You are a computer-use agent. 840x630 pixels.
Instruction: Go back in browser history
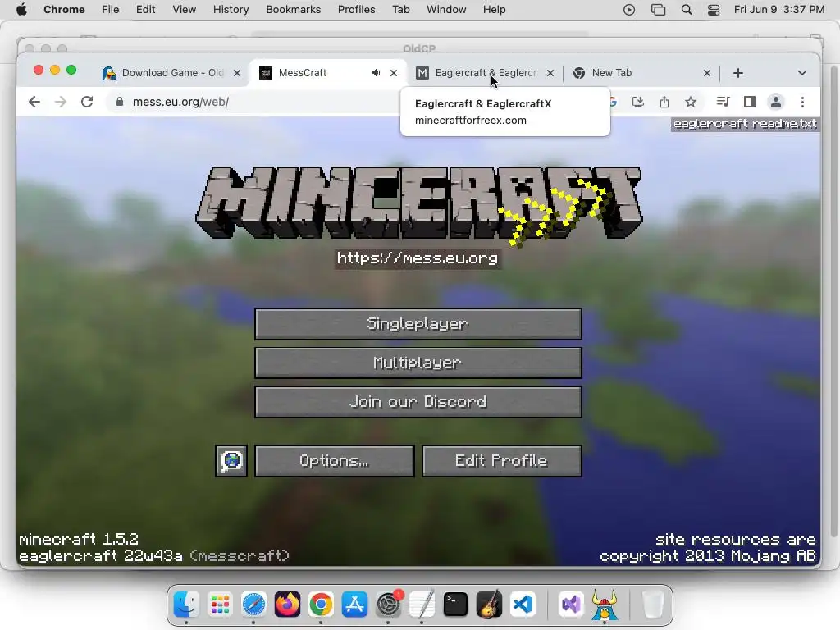point(34,102)
